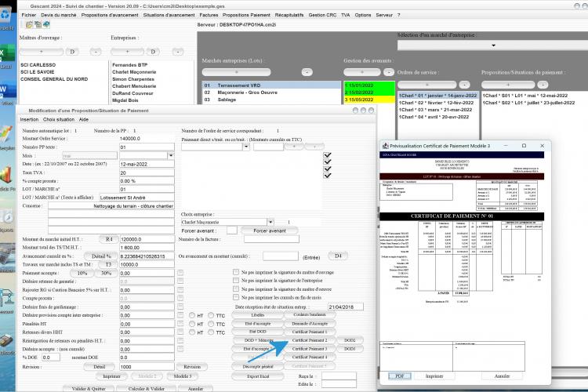
Task: Click the Calculer & Valider button
Action: 147,389
